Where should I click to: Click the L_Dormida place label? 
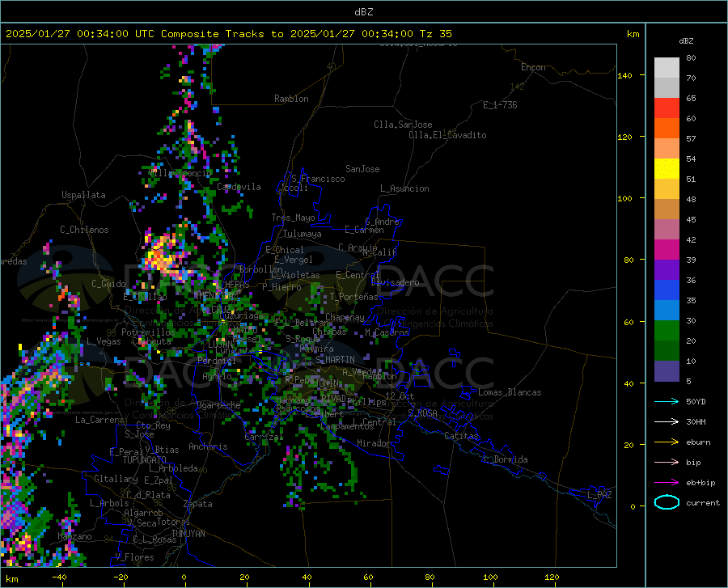coord(505,459)
